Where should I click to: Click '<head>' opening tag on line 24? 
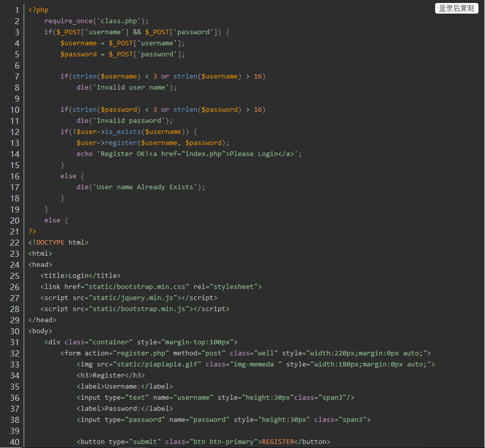[x=40, y=265]
